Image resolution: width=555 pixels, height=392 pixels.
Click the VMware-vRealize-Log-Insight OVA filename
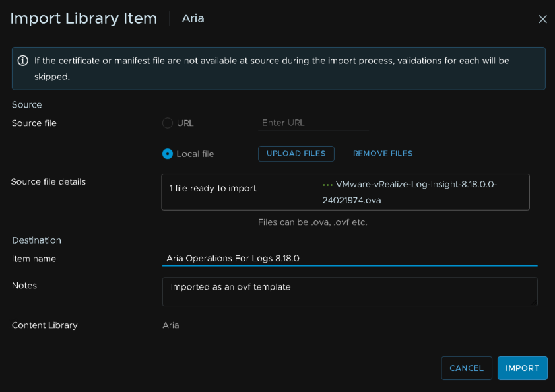[410, 192]
